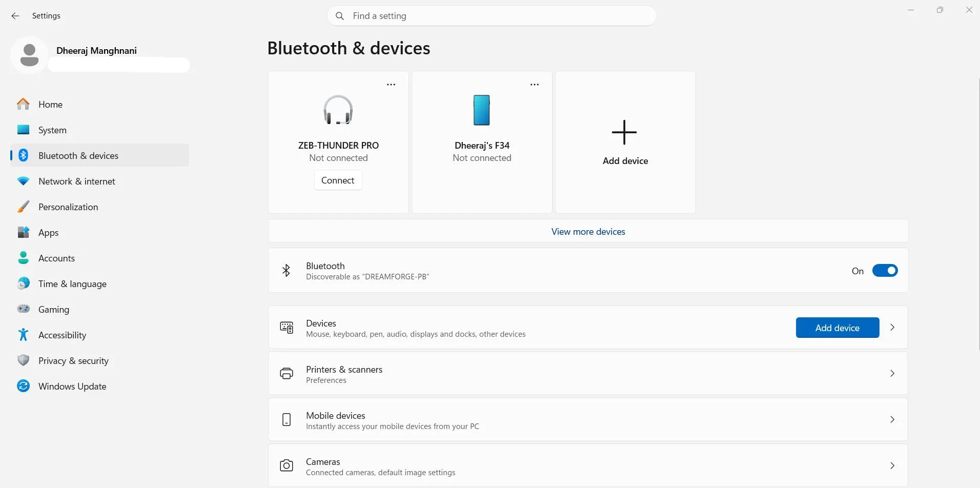Click the Home house icon
Viewport: 980px width, 488px height.
[x=23, y=104]
